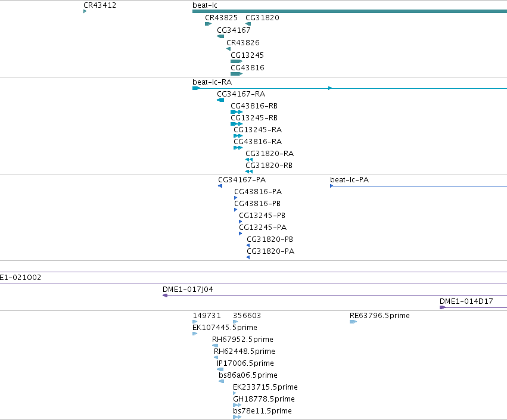Select the CG43816 gene glyph
The width and height of the screenshot is (507, 420).
coord(237,74)
